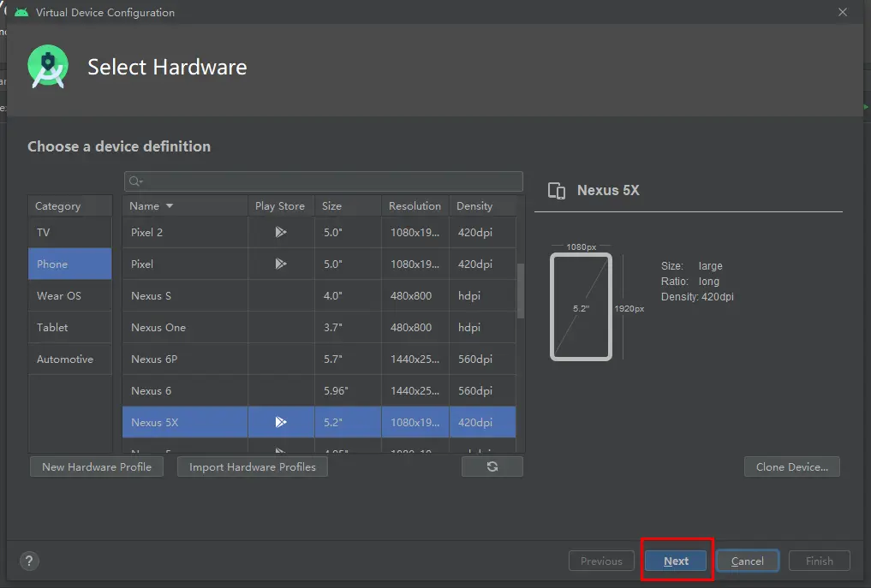Click the 3.7" size cell

(x=348, y=327)
